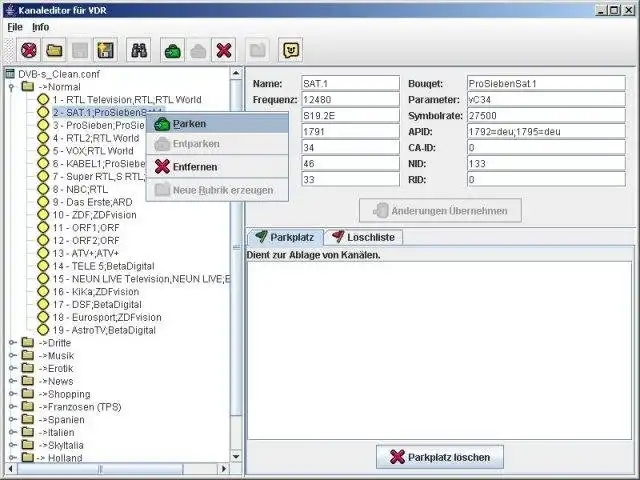Image resolution: width=640 pixels, height=480 pixels.
Task: Click the green park toolbar icon
Action: pyautogui.click(x=173, y=50)
